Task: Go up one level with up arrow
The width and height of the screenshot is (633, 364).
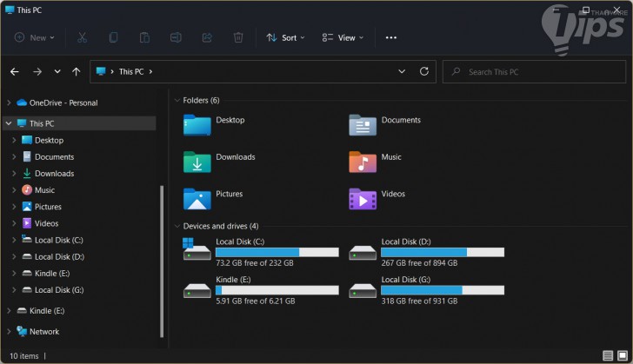Action: 76,72
